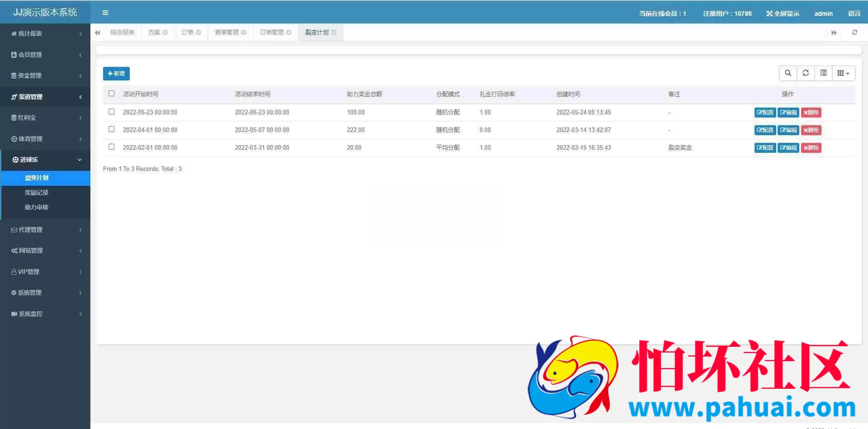Toggle the select-all header checkbox
The image size is (868, 429).
point(111,94)
